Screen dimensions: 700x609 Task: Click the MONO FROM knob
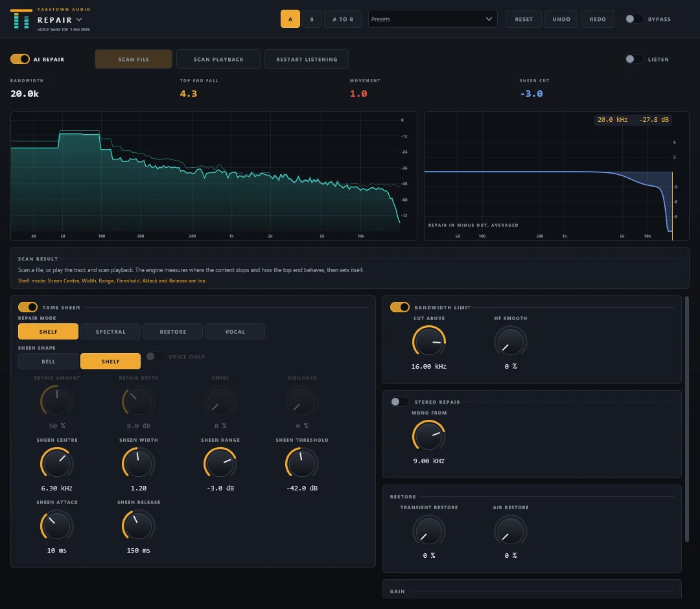click(428, 436)
